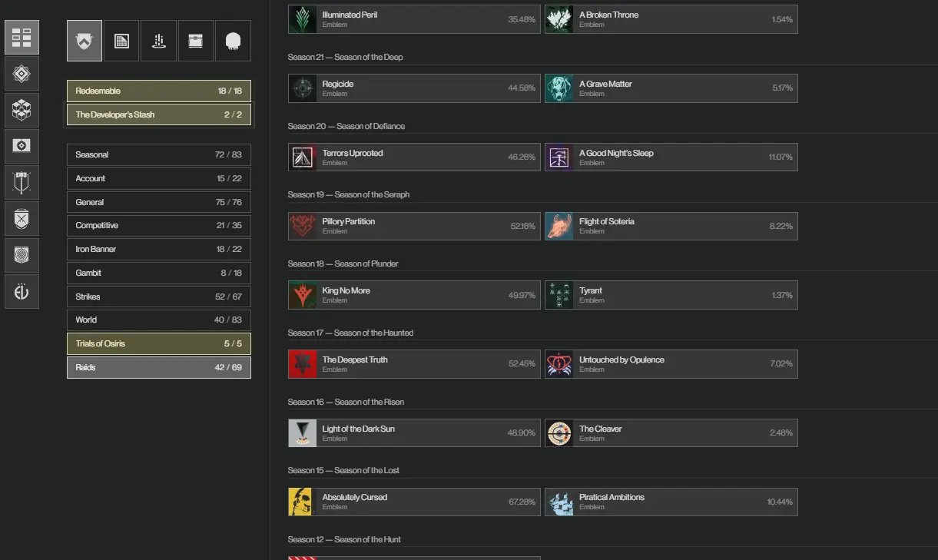This screenshot has height=560, width=938.
Task: Click the A Grave Matter emblem icon
Action: [x=559, y=88]
